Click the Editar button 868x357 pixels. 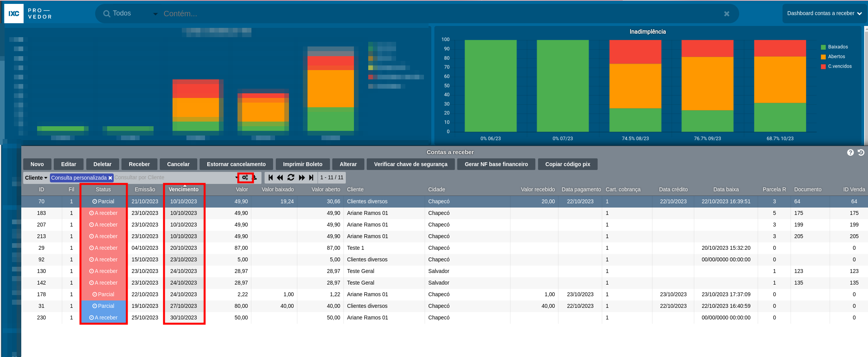[68, 164]
